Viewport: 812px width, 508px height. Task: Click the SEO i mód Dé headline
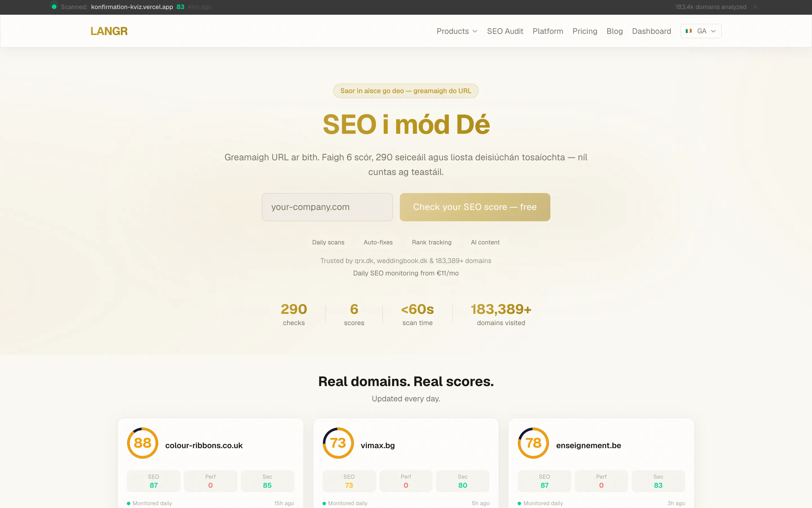click(406, 124)
